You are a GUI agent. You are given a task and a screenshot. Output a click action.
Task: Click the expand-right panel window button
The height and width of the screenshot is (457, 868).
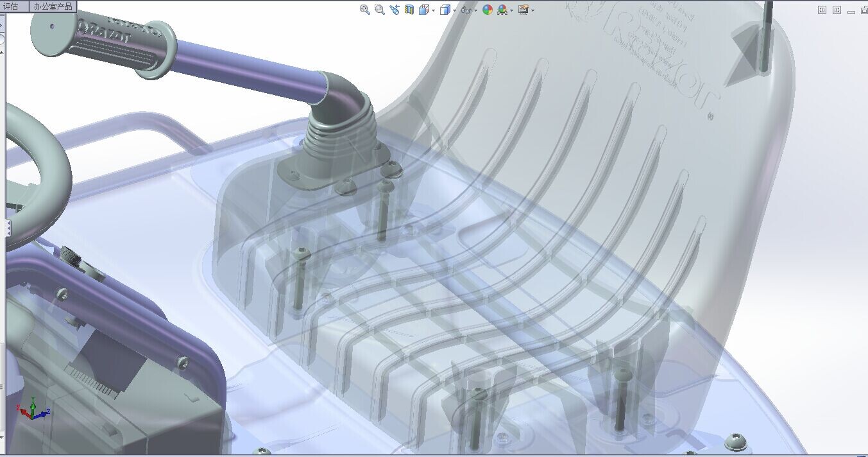click(x=837, y=10)
